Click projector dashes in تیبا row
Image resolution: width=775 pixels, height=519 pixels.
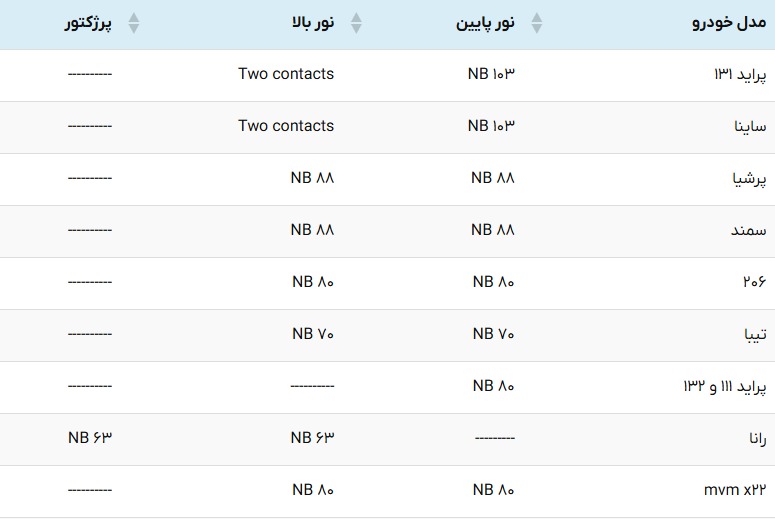click(90, 334)
